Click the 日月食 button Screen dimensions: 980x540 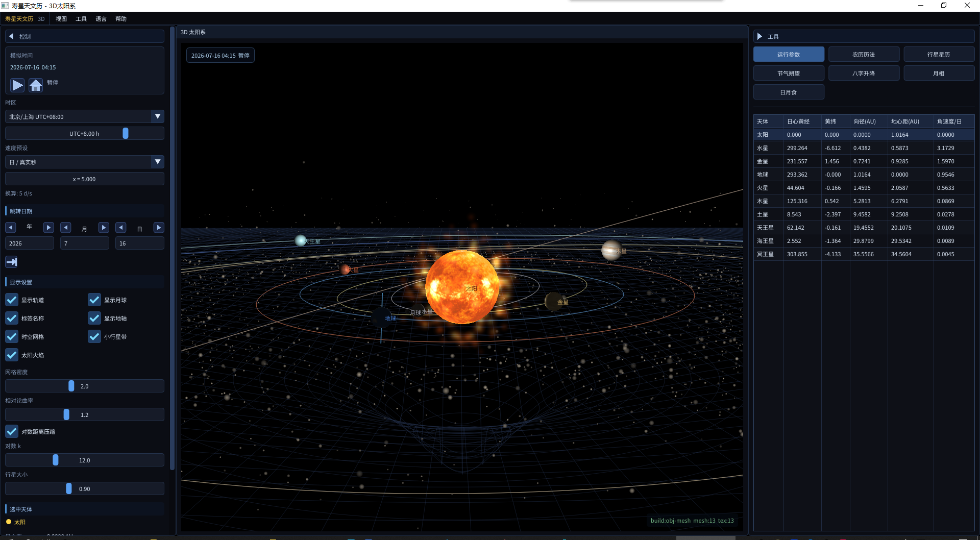[789, 92]
